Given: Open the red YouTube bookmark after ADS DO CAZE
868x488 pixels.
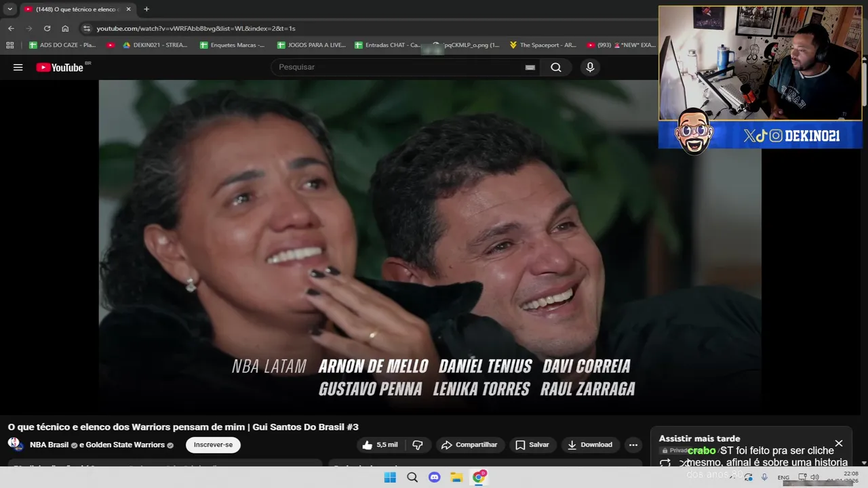Looking at the screenshot, I should click(x=111, y=45).
